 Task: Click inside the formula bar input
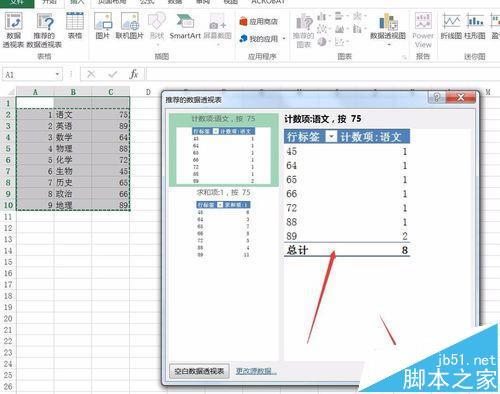pos(323,74)
